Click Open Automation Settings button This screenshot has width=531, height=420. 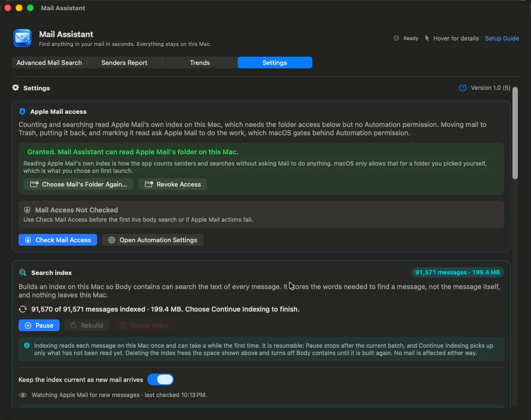pos(153,240)
